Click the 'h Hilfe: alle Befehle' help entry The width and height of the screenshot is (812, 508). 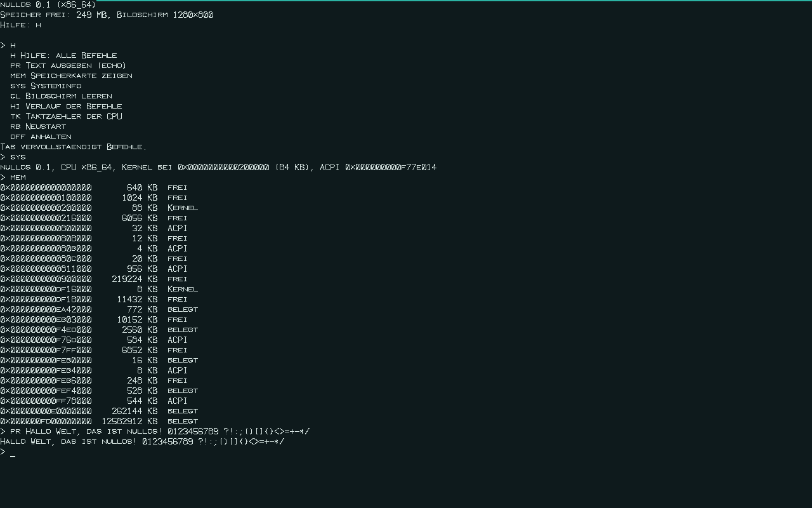pos(63,55)
